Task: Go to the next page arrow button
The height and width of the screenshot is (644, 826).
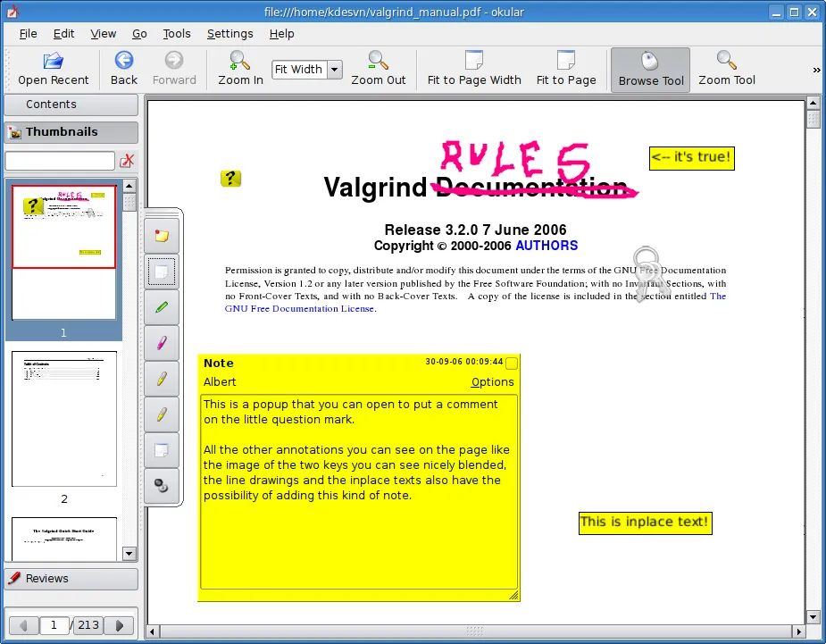Action: 119,625
